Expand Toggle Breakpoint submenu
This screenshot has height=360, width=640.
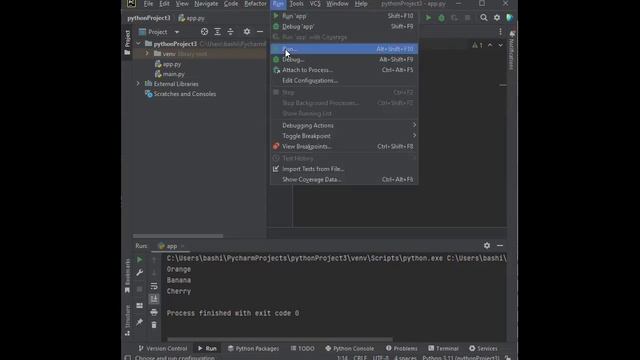click(344, 136)
